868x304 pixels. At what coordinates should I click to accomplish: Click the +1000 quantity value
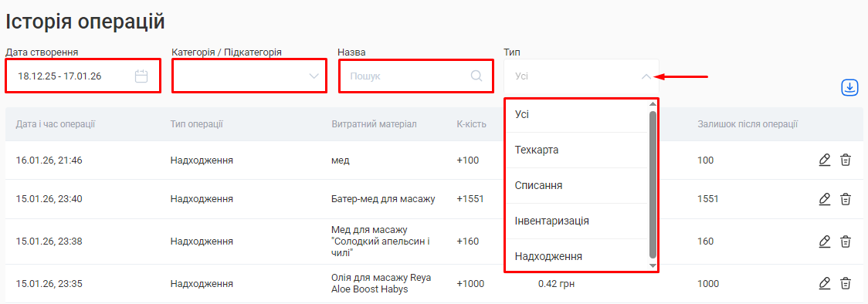tap(470, 283)
